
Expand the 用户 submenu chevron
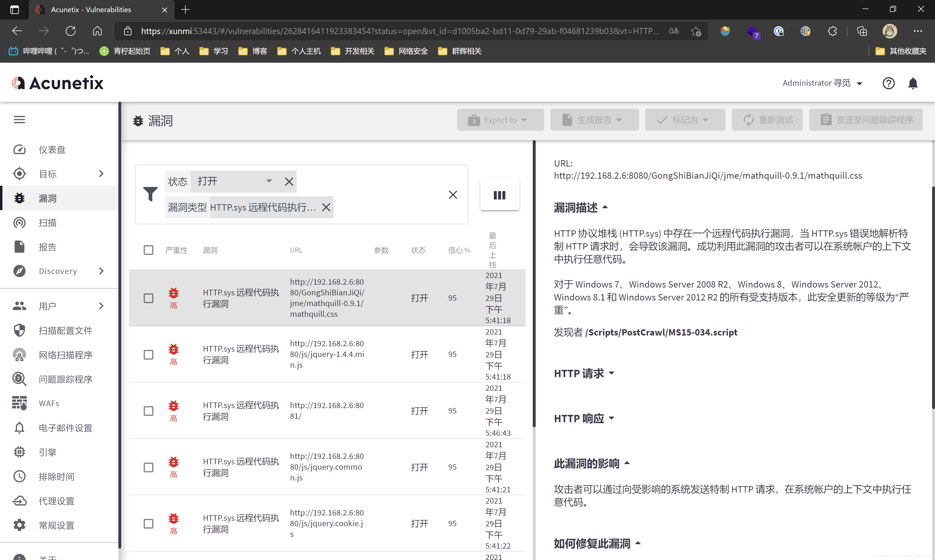[x=101, y=306]
